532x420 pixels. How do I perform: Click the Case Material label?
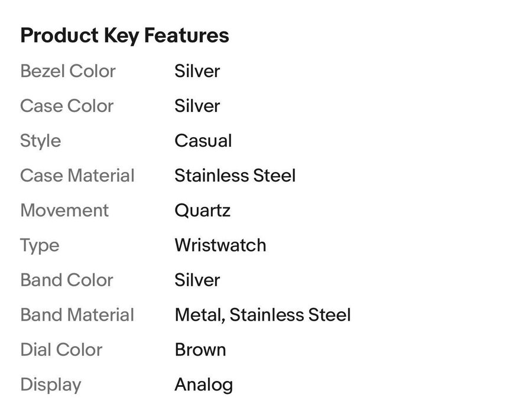click(77, 176)
